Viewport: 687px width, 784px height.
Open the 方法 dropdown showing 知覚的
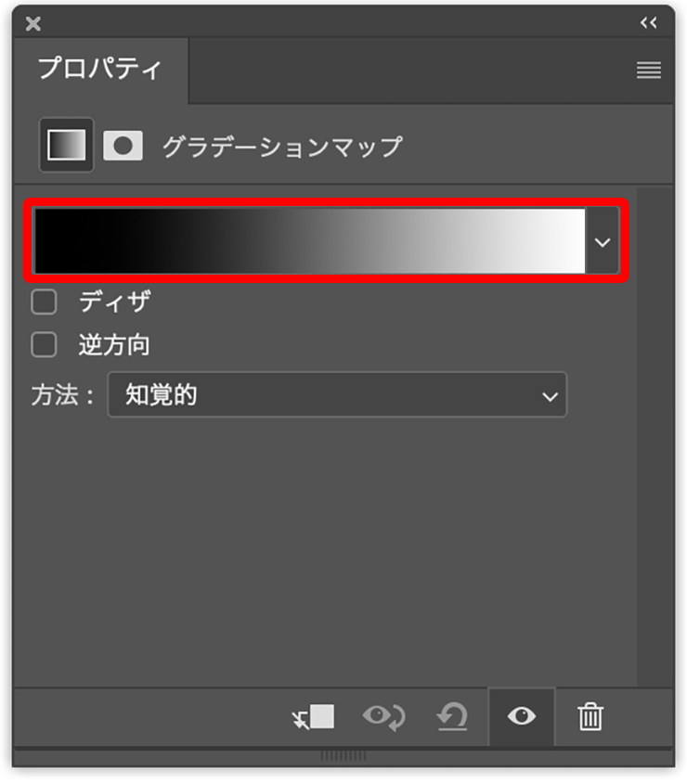pos(337,395)
